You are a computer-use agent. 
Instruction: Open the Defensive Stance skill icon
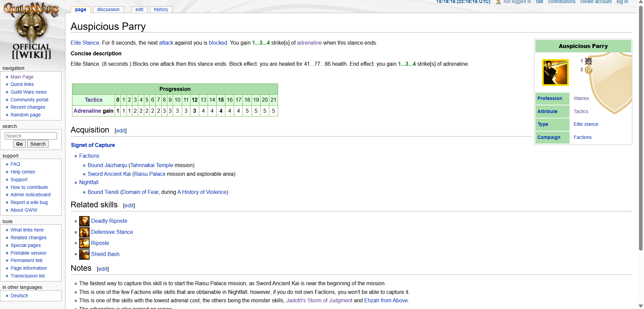click(x=84, y=232)
